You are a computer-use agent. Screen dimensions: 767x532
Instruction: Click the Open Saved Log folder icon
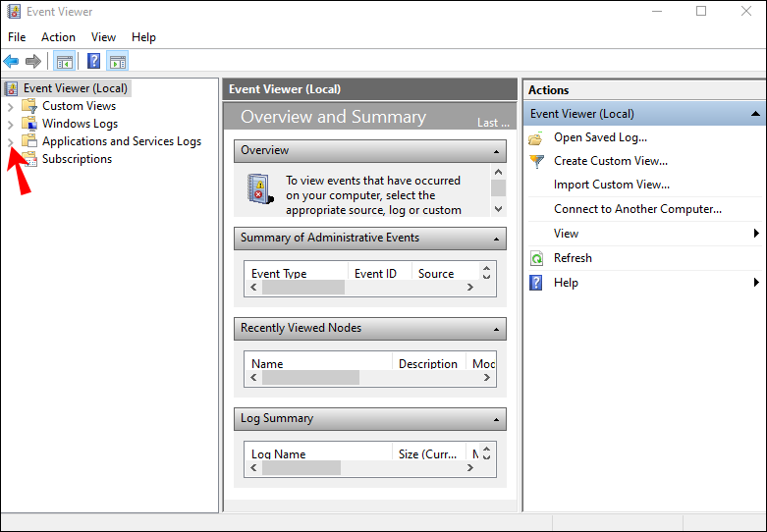tap(536, 138)
